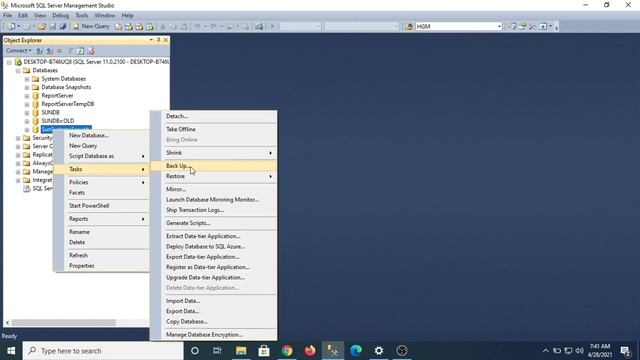Open the Window menu
This screenshot has height=360, width=640.
click(105, 15)
